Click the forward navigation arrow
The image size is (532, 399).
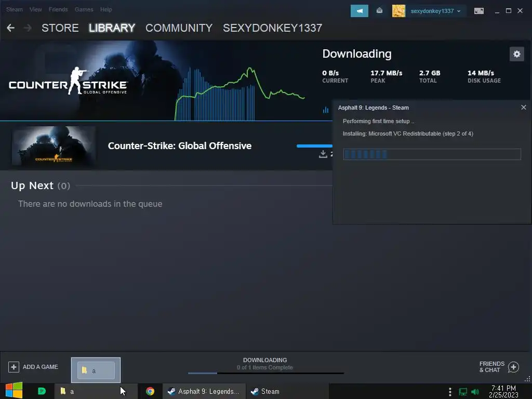point(28,28)
